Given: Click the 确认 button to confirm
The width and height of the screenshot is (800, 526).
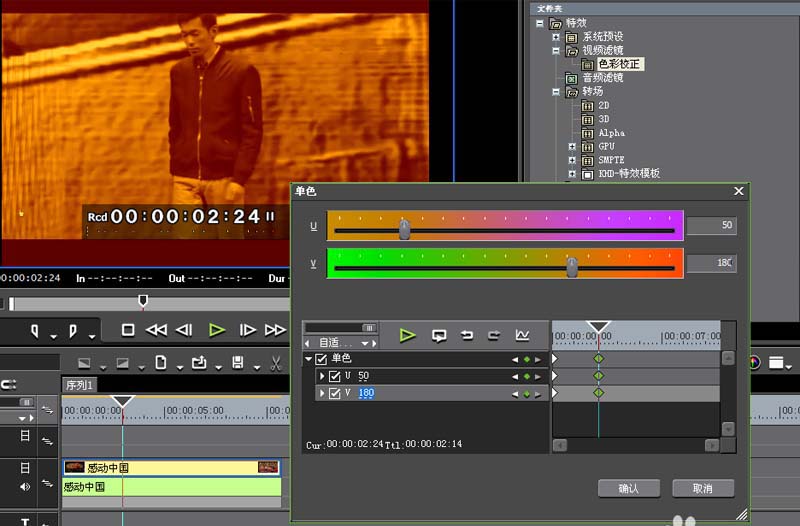Looking at the screenshot, I should pos(628,489).
